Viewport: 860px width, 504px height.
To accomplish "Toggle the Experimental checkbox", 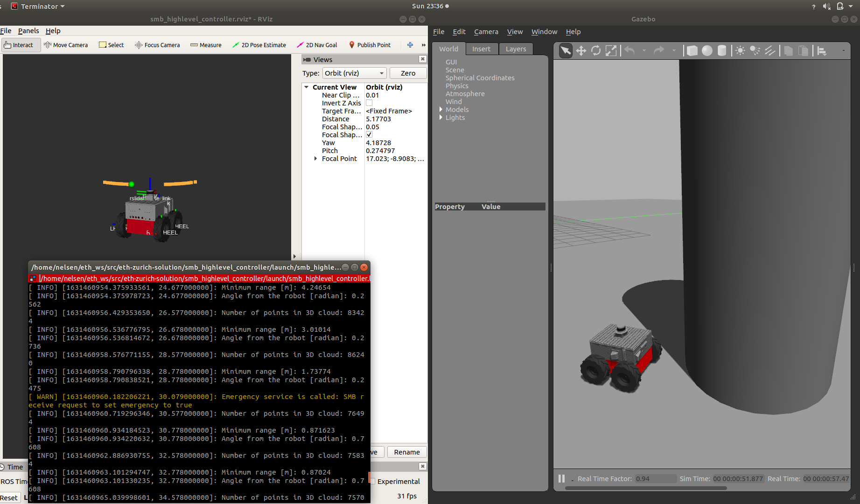I will (372, 481).
